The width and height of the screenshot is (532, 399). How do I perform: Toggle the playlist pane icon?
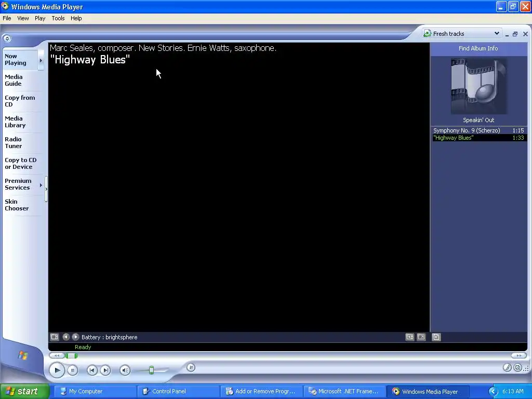436,337
